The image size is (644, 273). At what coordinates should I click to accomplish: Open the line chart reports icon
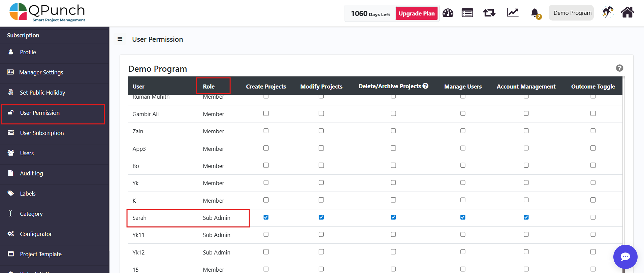512,13
